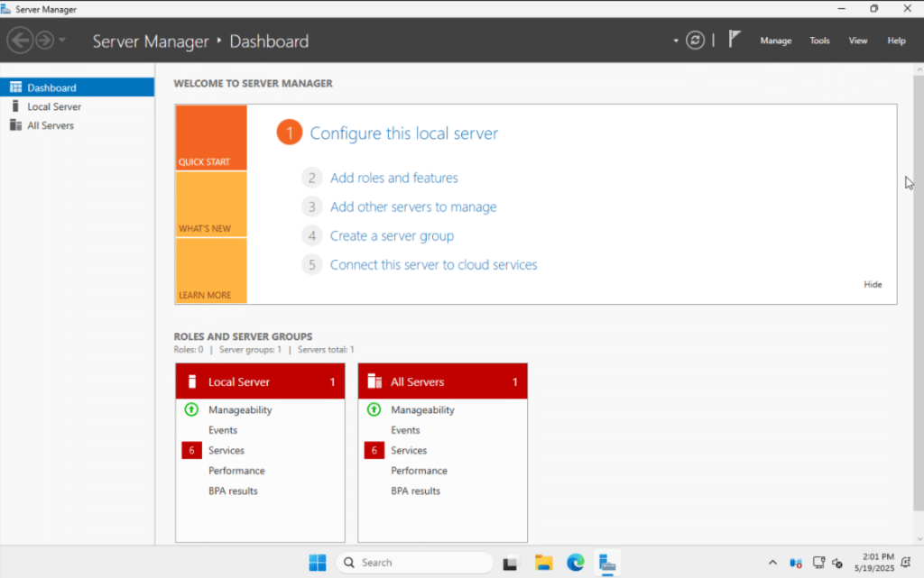Image resolution: width=924 pixels, height=578 pixels.
Task: Open the Learn More tile
Action: point(211,271)
